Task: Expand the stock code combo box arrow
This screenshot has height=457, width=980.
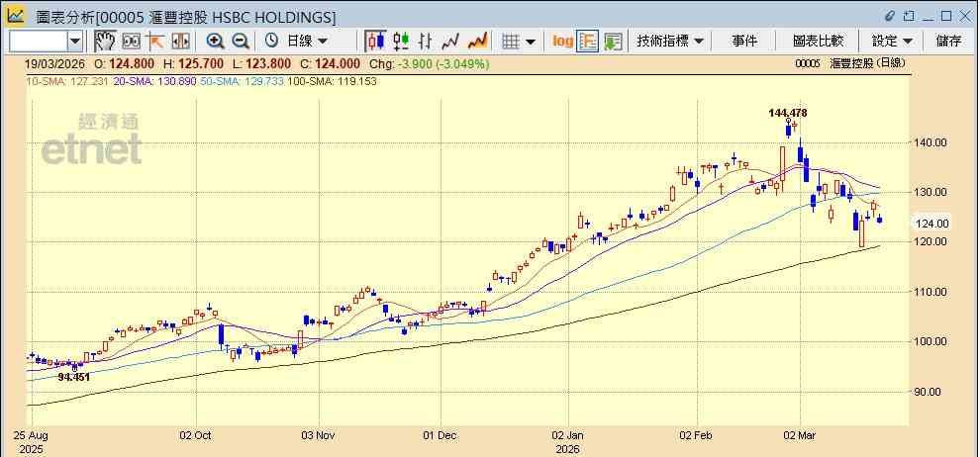Action: coord(75,42)
